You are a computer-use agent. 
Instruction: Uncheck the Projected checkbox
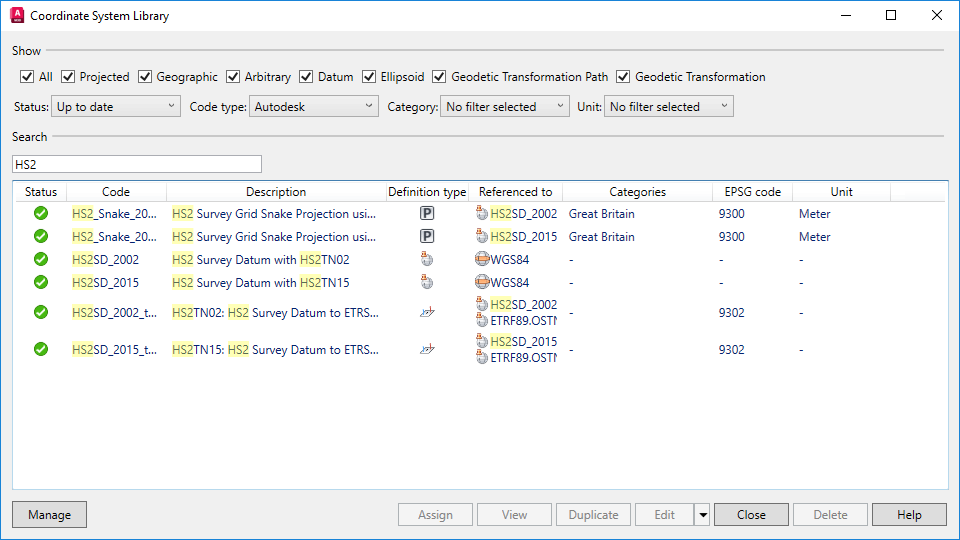(68, 77)
